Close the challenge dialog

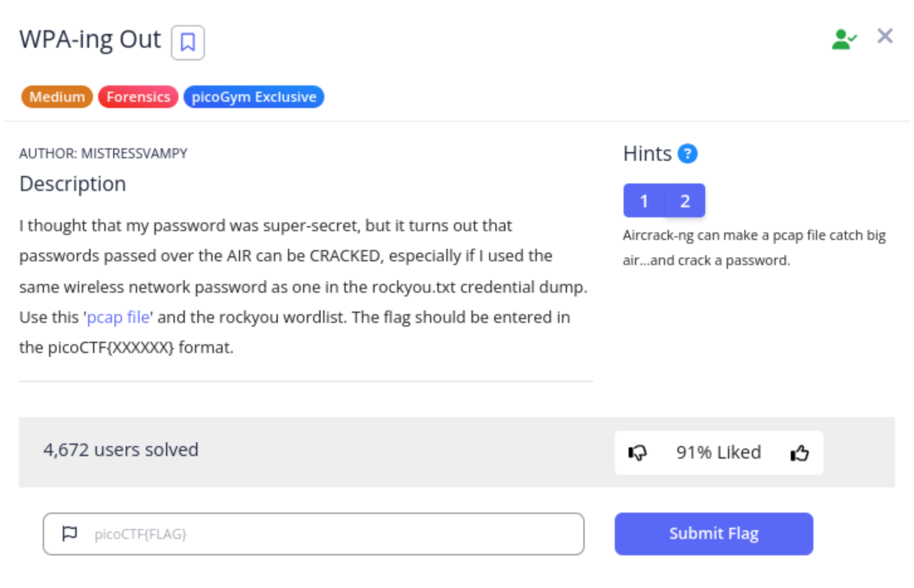coord(885,36)
